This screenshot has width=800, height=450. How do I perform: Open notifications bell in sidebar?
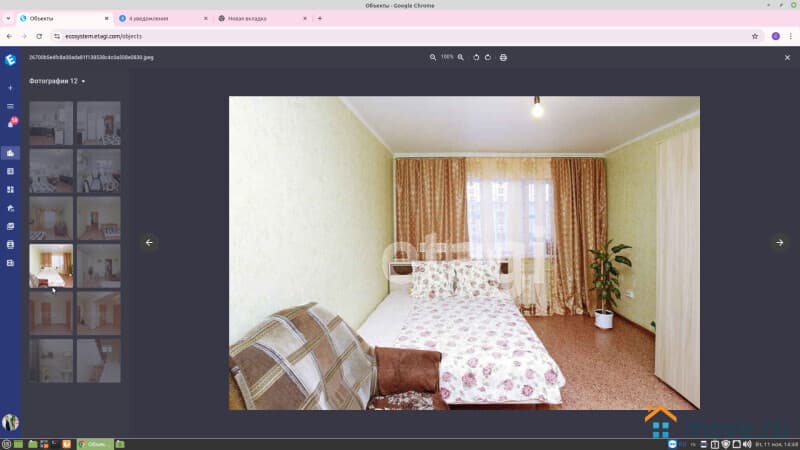click(x=11, y=124)
